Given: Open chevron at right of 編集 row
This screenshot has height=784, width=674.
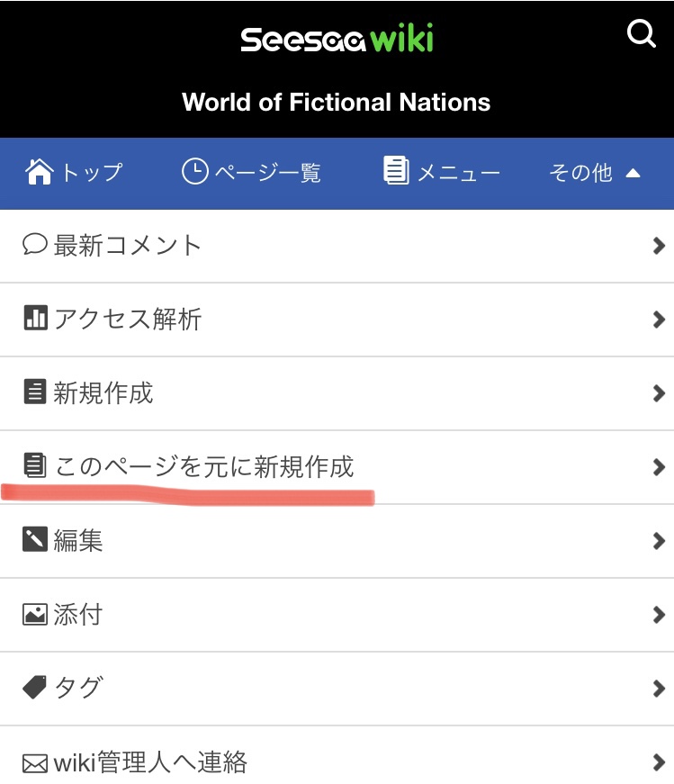Looking at the screenshot, I should click(x=659, y=540).
